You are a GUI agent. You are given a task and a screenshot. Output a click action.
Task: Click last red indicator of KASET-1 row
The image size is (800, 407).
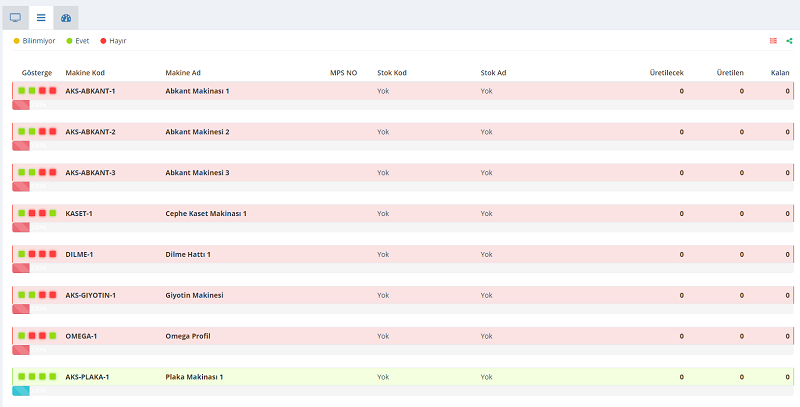(52, 213)
